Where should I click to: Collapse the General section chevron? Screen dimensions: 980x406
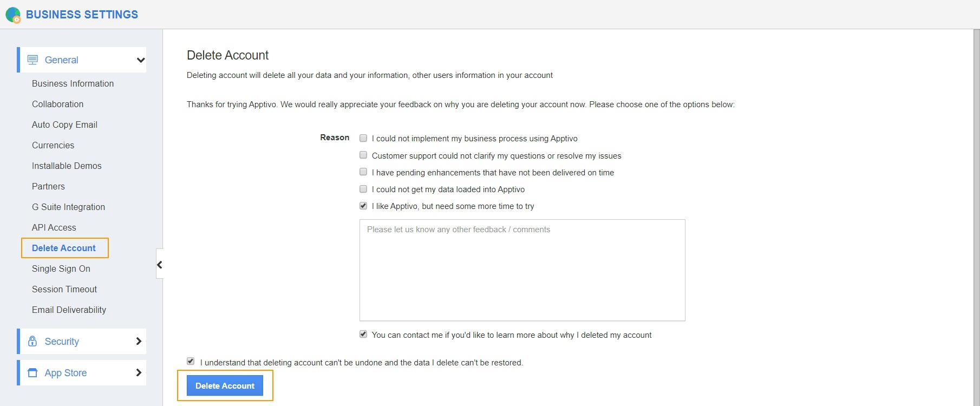click(141, 60)
